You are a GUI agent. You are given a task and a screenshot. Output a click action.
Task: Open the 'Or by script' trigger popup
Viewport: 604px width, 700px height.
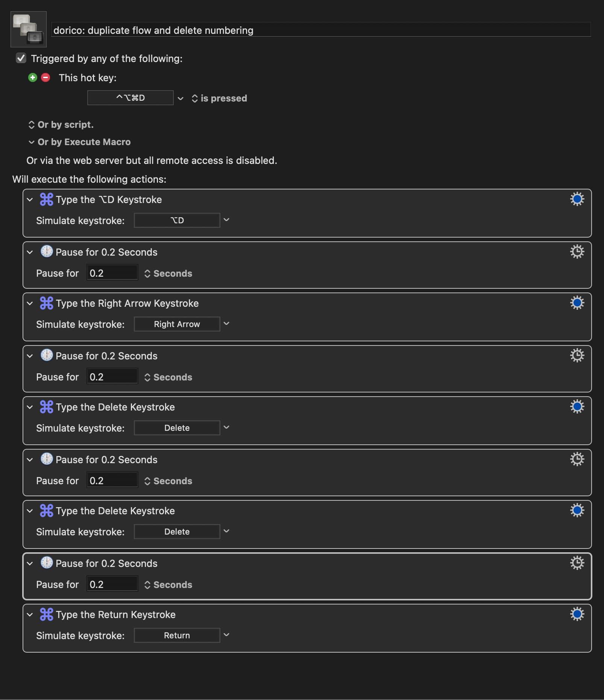61,124
